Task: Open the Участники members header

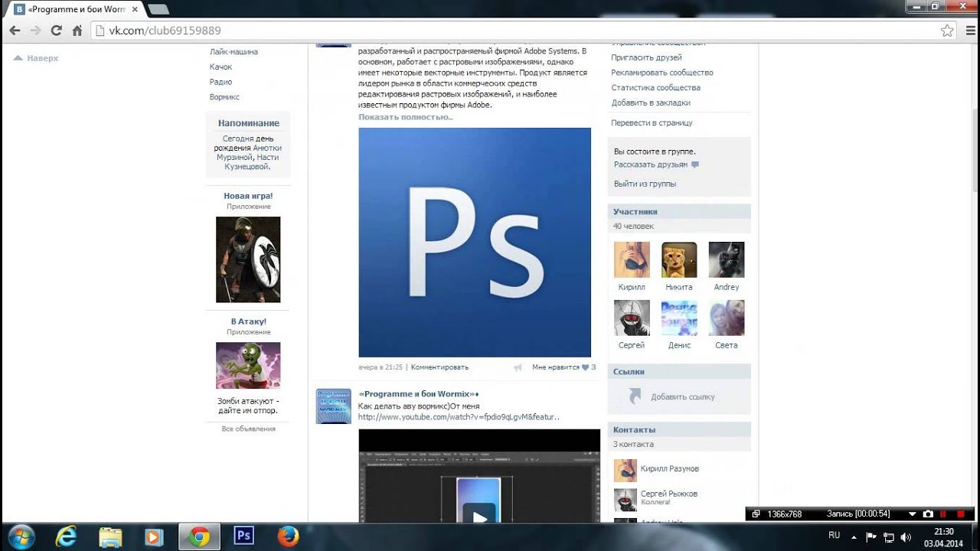Action: coord(635,212)
